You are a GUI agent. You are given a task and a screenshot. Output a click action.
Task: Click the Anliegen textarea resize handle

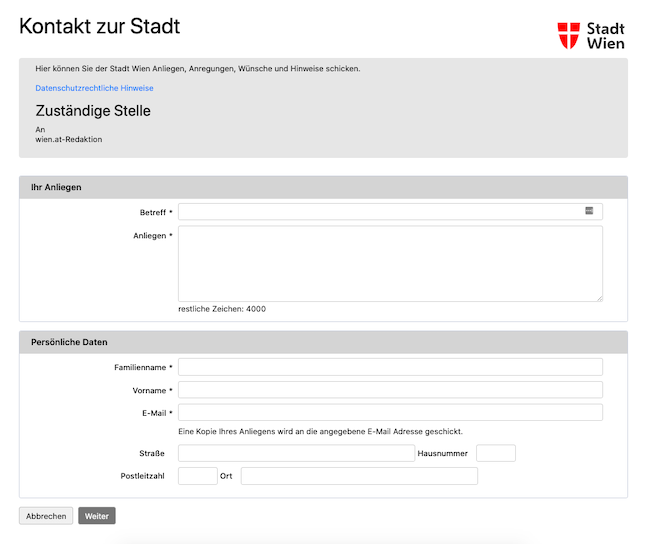[x=599, y=299]
